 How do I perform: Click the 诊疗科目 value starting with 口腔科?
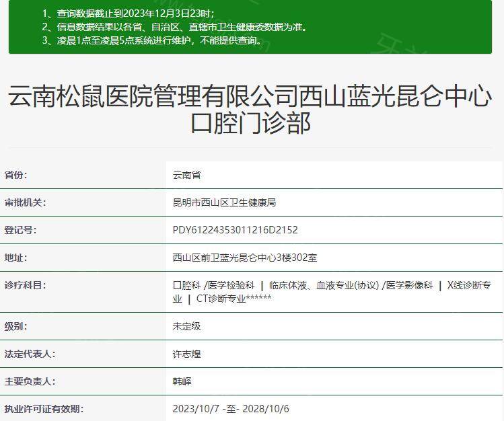coord(332,292)
